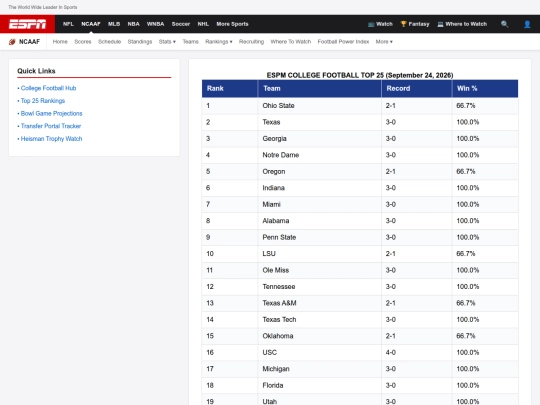Select NFL in main navigation
This screenshot has width=540, height=405.
click(x=68, y=24)
